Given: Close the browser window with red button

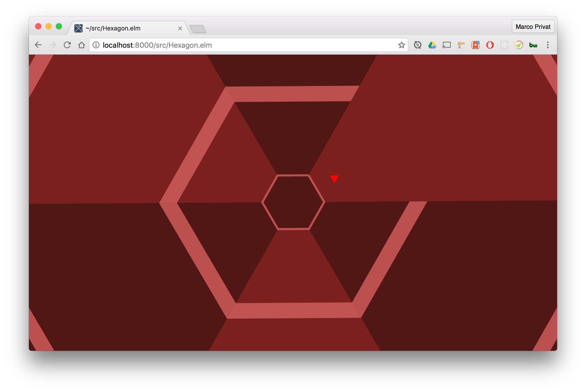Looking at the screenshot, I should pos(38,26).
